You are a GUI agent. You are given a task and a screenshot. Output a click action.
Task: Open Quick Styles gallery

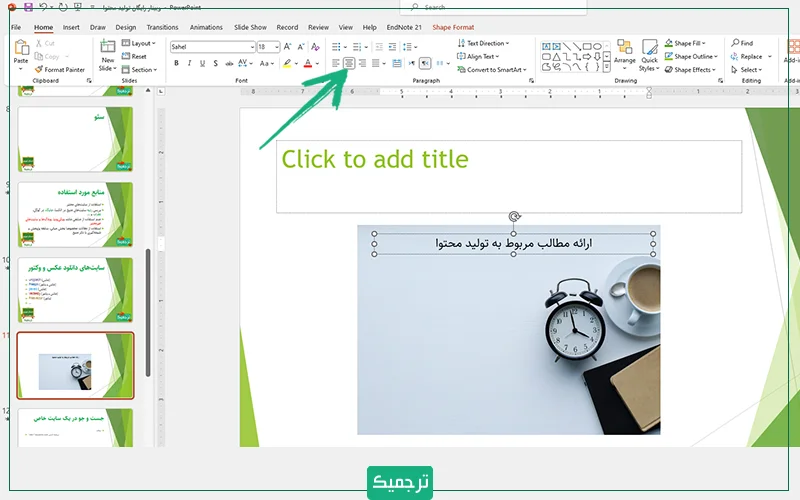[x=649, y=55]
